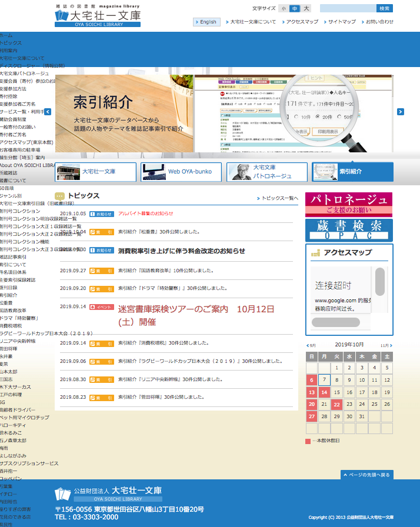This screenshot has width=420, height=527.
Task: Go to next month 11月 in calendar
Action: coord(386,345)
